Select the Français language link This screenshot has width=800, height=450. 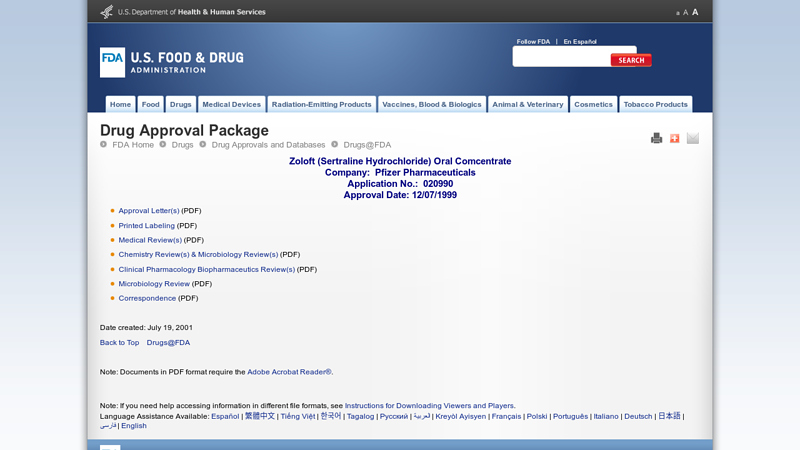pos(506,416)
